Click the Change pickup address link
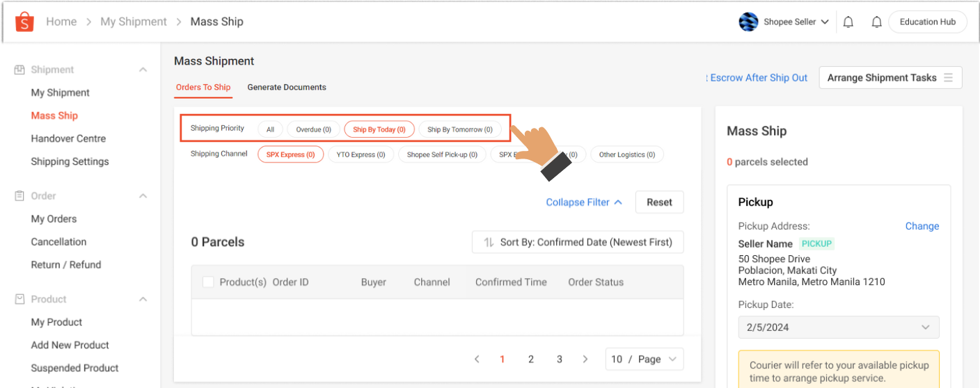Screen dimensions: 980x388 click(x=922, y=226)
